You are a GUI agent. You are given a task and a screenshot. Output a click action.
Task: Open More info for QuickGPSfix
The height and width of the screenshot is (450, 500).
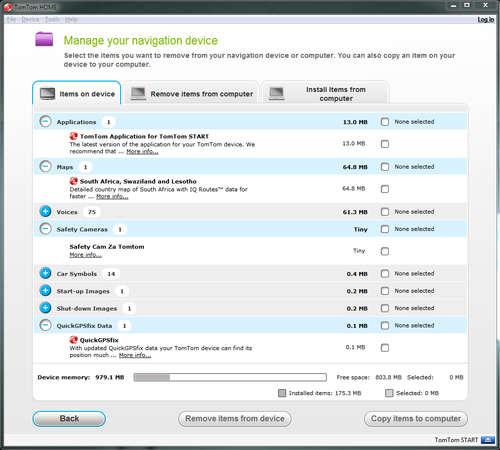(x=135, y=355)
